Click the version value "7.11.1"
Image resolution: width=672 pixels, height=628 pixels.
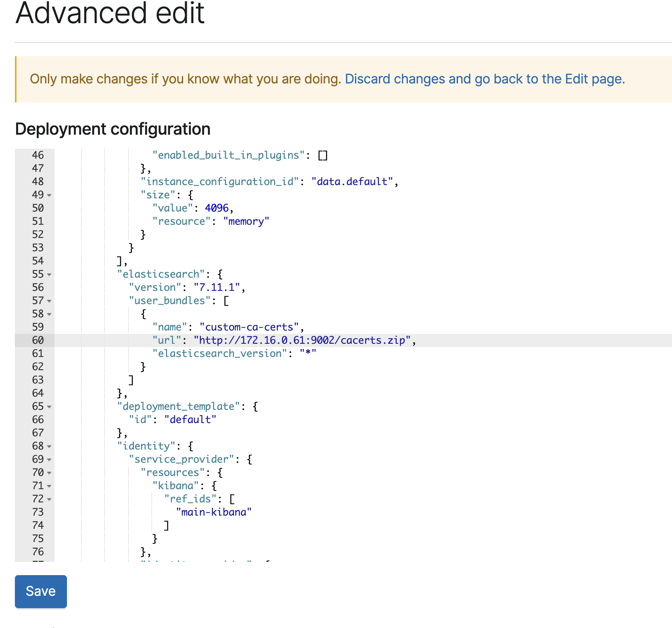pyautogui.click(x=217, y=287)
